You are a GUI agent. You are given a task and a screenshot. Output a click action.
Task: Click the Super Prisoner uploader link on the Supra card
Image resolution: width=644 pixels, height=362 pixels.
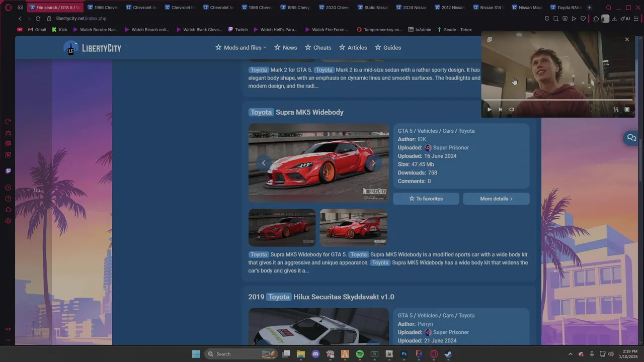point(451,148)
